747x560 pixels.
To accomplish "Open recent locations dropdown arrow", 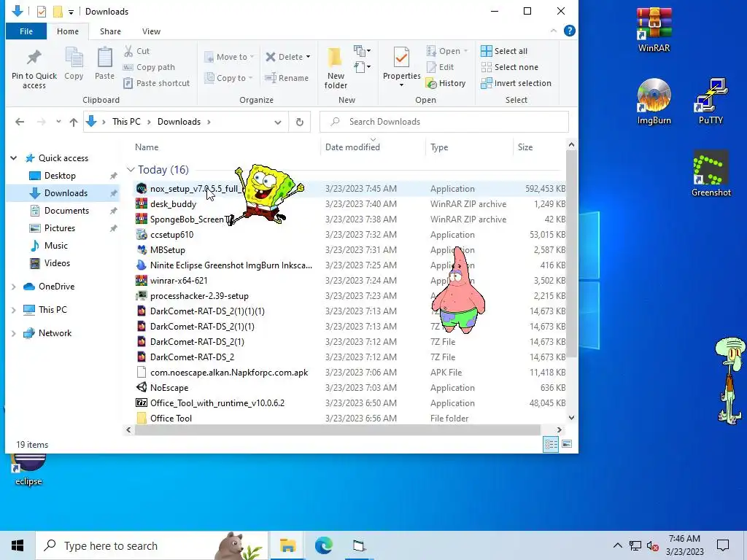I will coord(58,122).
